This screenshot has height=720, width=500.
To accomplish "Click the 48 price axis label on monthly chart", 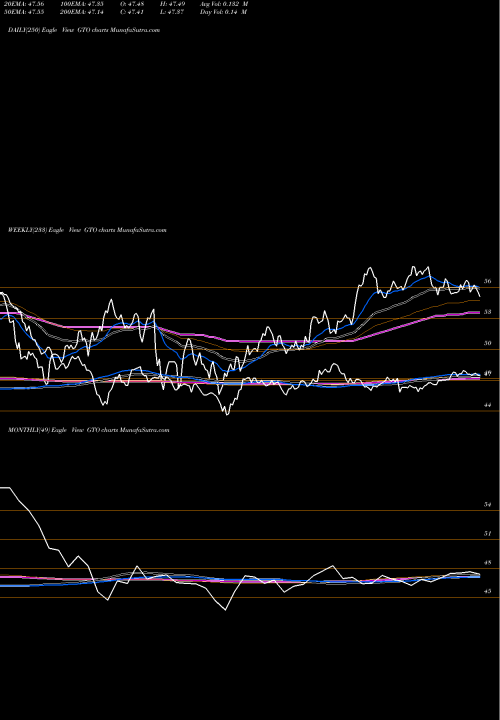I will pos(489,562).
